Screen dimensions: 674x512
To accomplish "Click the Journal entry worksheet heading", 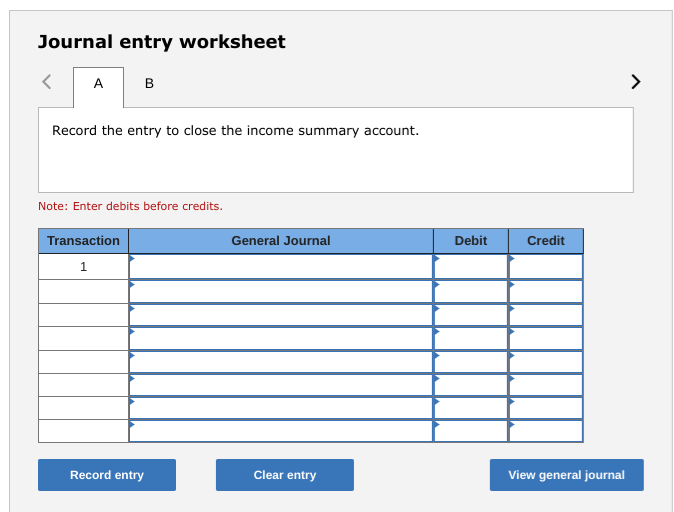I will (162, 42).
